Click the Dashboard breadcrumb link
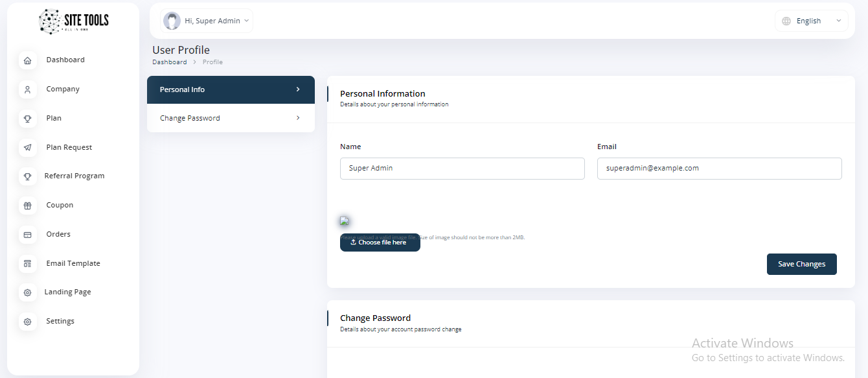Screen dimensions: 868x378 (169, 62)
